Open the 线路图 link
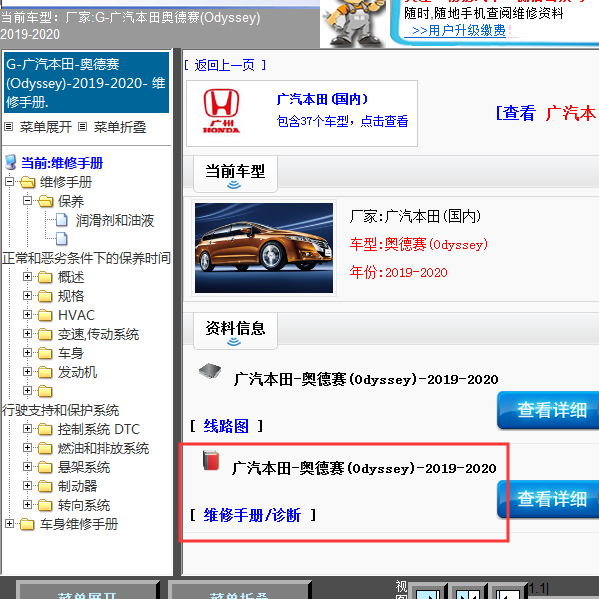 point(226,426)
